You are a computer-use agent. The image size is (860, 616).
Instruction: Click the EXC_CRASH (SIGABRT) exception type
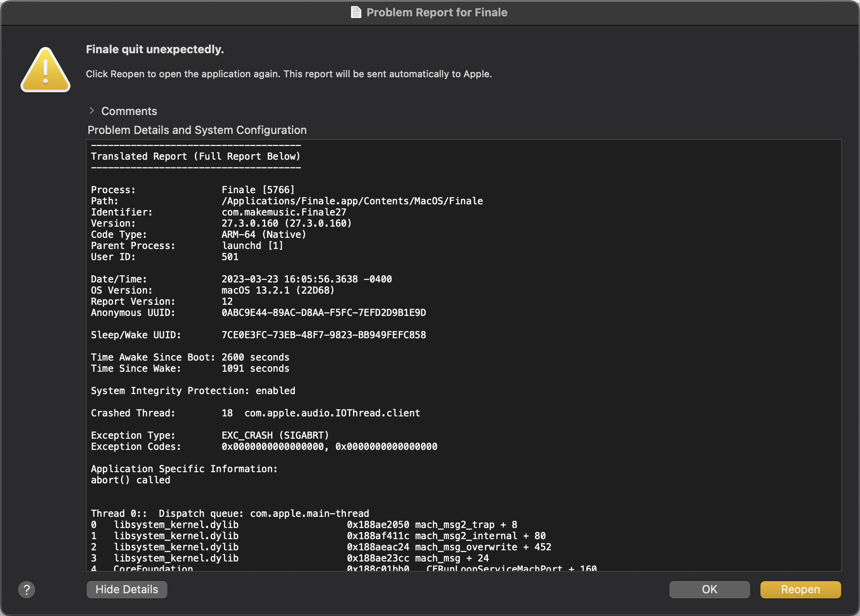(275, 435)
